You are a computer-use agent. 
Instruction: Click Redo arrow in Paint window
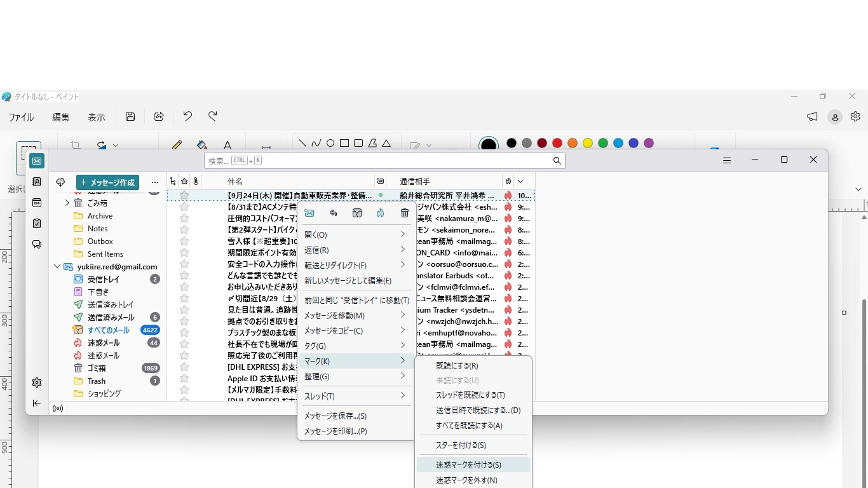[213, 116]
